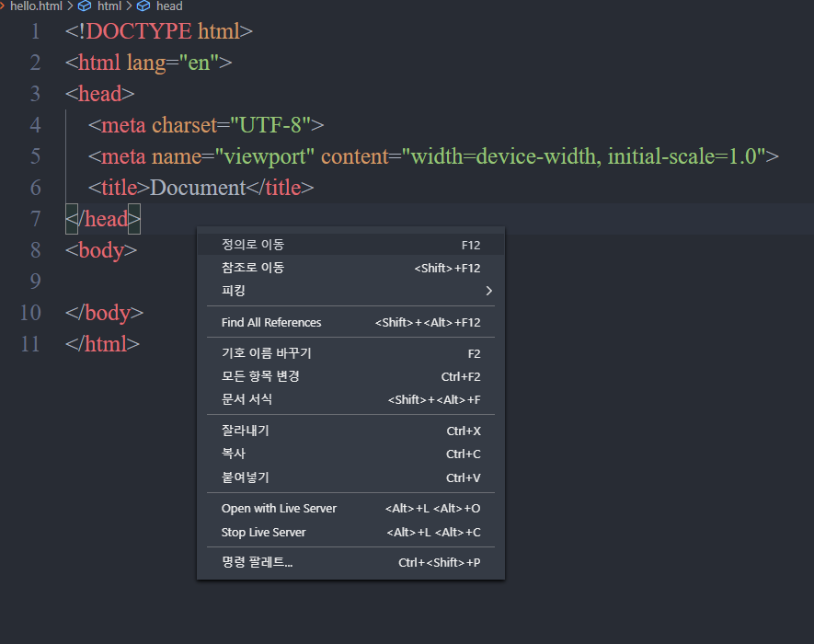Screen dimensions: 814x644
Task: Click line number 1 in gutter
Action: (35, 31)
